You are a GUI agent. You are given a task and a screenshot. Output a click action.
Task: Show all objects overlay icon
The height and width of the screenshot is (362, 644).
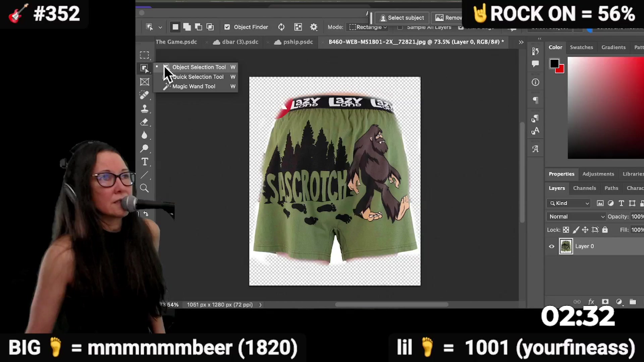pyautogui.click(x=298, y=27)
